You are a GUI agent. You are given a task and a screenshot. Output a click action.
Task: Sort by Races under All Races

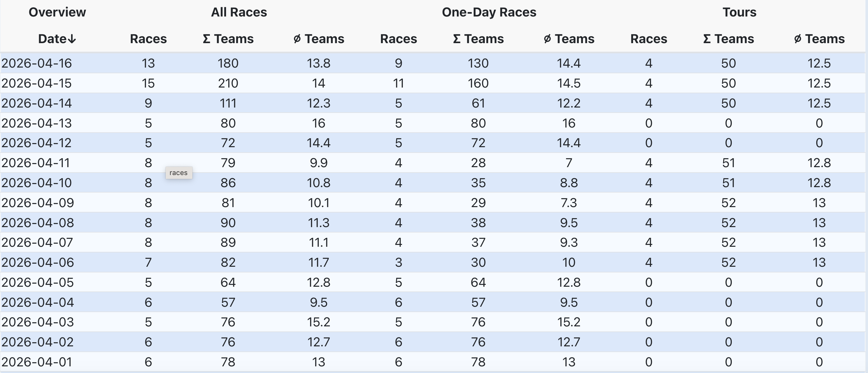click(148, 39)
